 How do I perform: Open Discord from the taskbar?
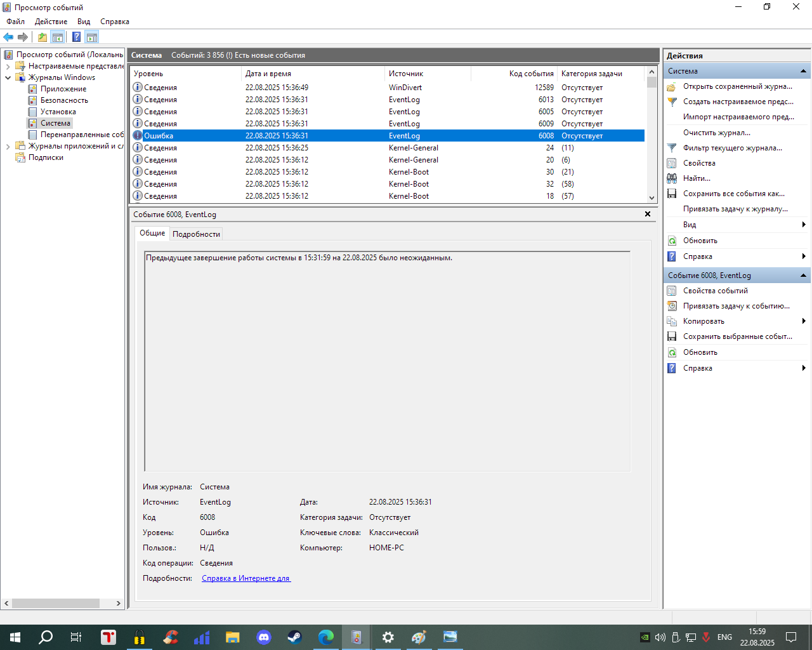(x=264, y=637)
